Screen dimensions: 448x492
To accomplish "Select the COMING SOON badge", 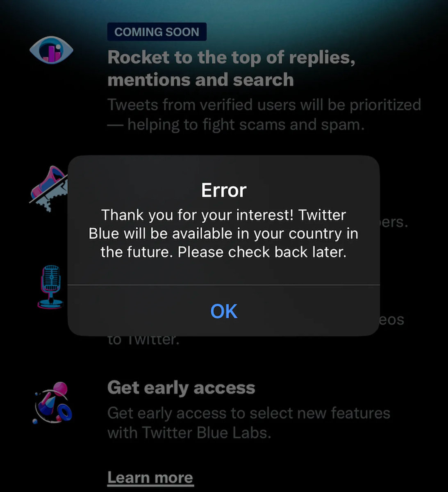I will point(157,32).
